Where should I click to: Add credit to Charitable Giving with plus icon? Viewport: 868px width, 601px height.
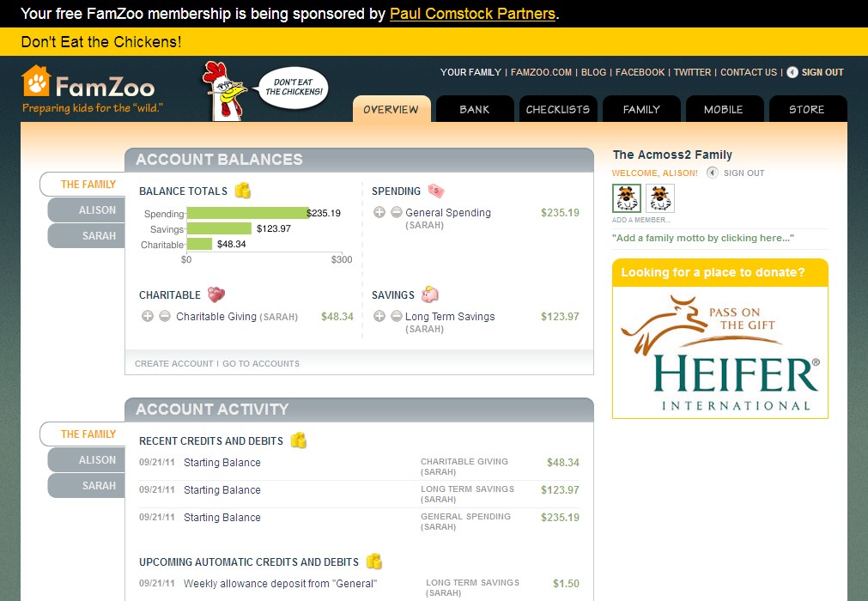[148, 316]
